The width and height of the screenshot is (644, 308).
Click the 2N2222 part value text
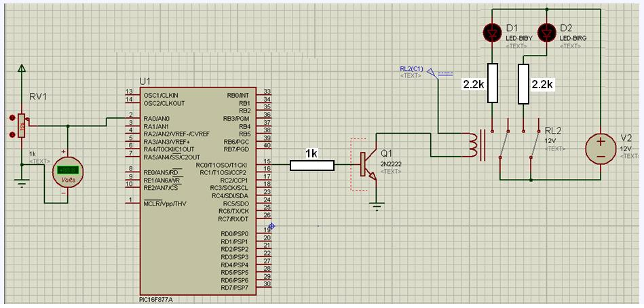pos(391,163)
